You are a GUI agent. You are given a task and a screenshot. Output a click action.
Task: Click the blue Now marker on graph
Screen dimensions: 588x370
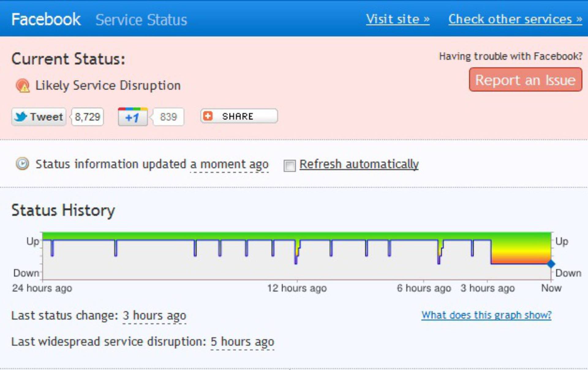tap(551, 263)
